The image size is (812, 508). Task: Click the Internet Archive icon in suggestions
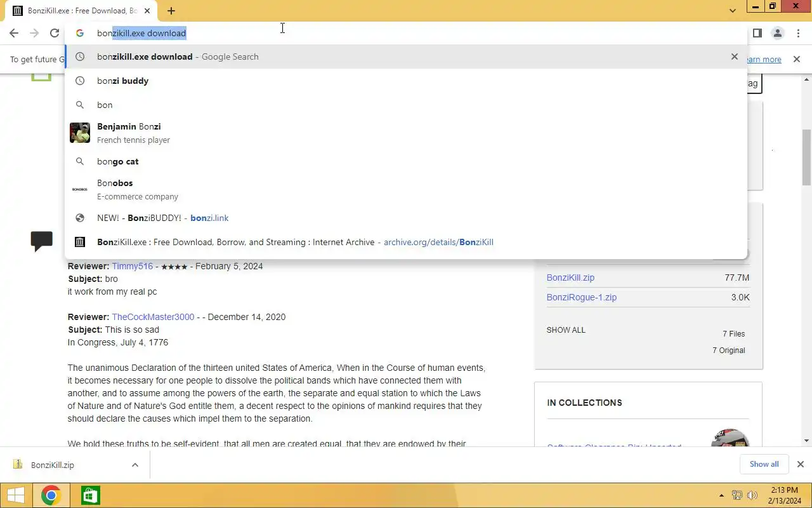click(x=80, y=242)
